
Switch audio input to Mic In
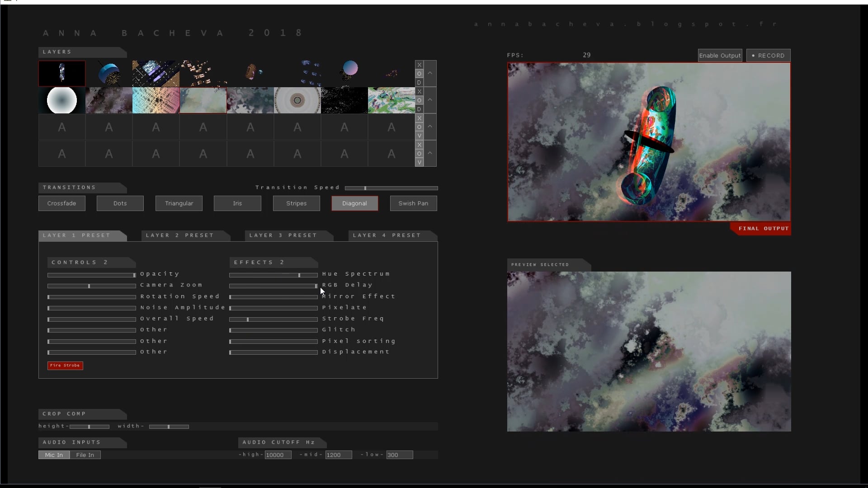[x=54, y=455]
